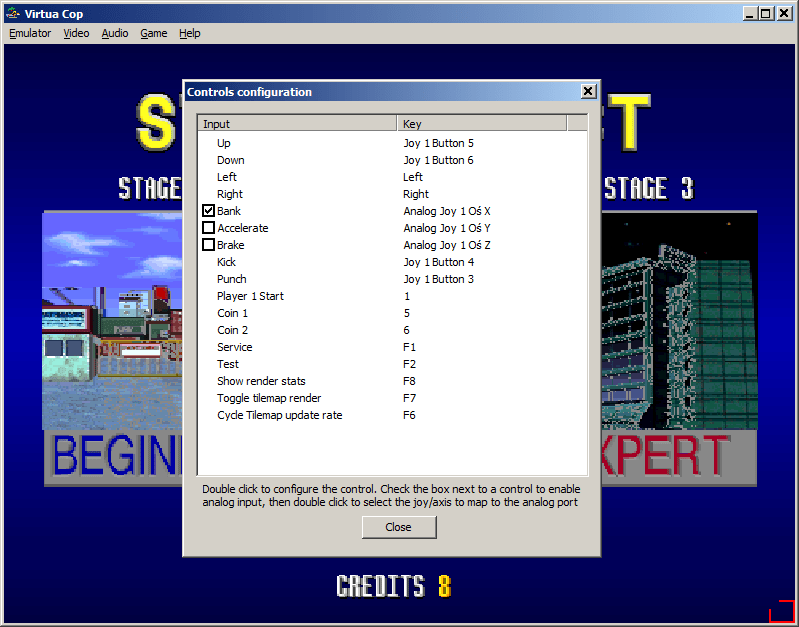Screen dimensions: 799x627
Task: Maximize the Virtua Cop window
Action: point(766,14)
